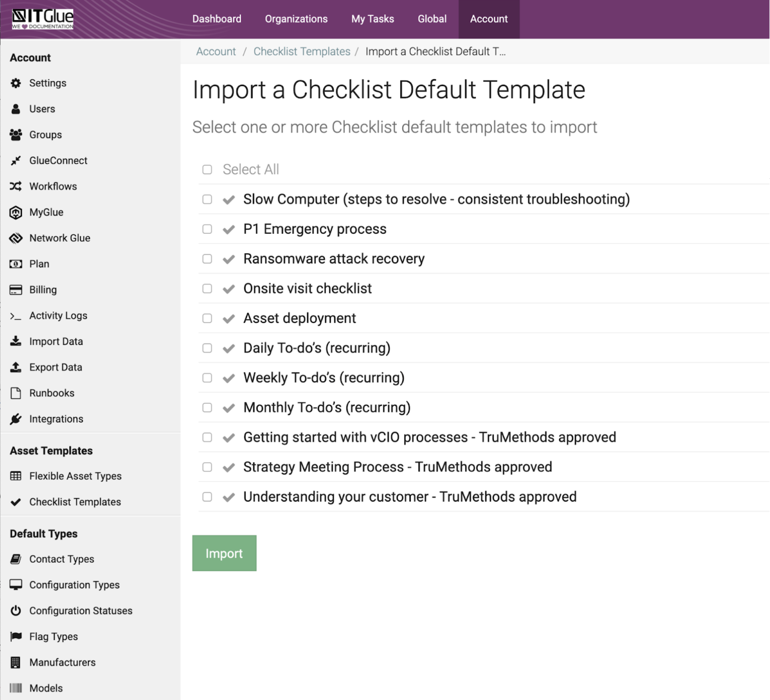Screen dimensions: 770x700
Task: Select the Weekly To-do's recurring template
Action: [207, 378]
